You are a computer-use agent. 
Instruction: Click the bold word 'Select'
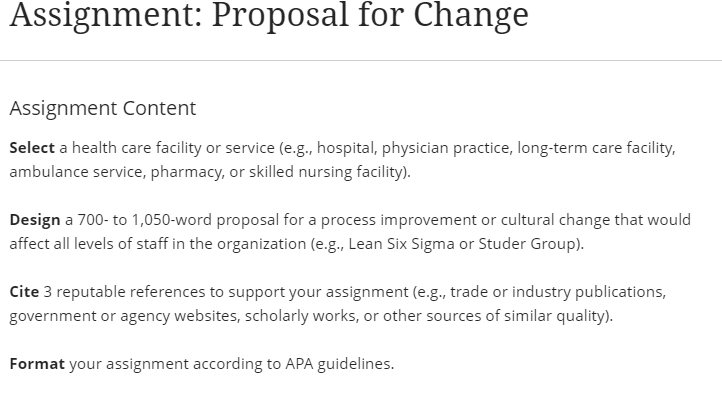click(x=32, y=148)
